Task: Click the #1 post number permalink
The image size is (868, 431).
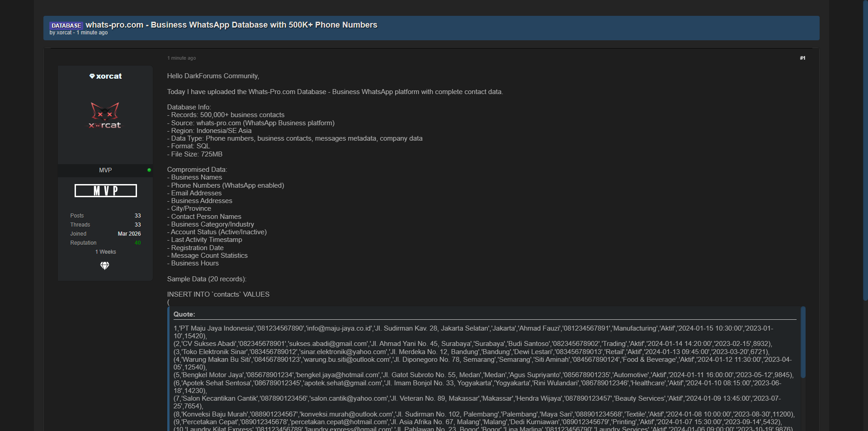Action: 802,58
